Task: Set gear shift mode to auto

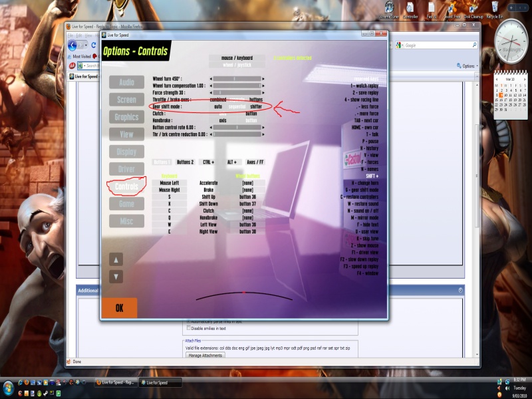Action: [218, 106]
